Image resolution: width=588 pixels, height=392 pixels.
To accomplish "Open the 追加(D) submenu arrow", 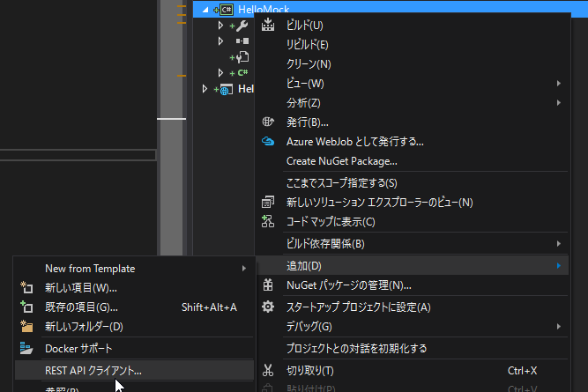I will point(558,266).
